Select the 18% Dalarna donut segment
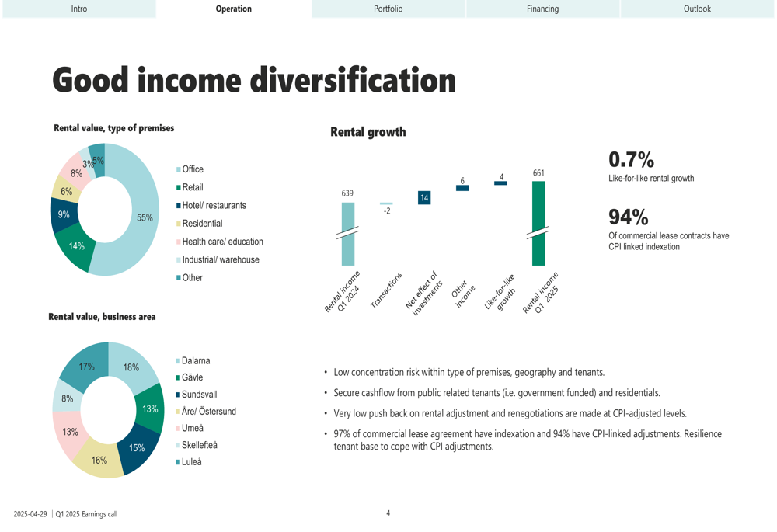 coord(131,367)
